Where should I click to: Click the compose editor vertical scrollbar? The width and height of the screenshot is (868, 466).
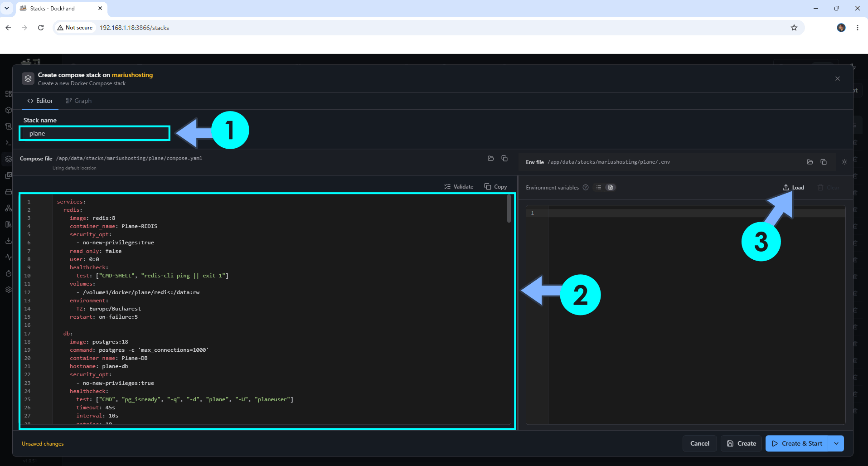[509, 209]
